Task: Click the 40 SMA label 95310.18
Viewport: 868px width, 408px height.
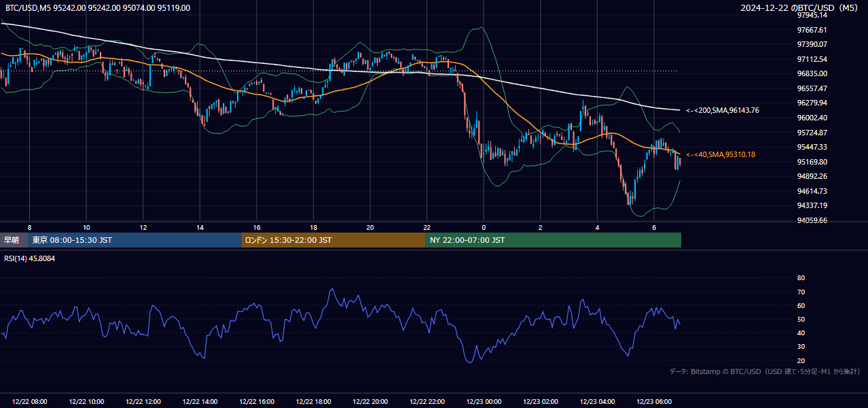Action: click(x=721, y=154)
